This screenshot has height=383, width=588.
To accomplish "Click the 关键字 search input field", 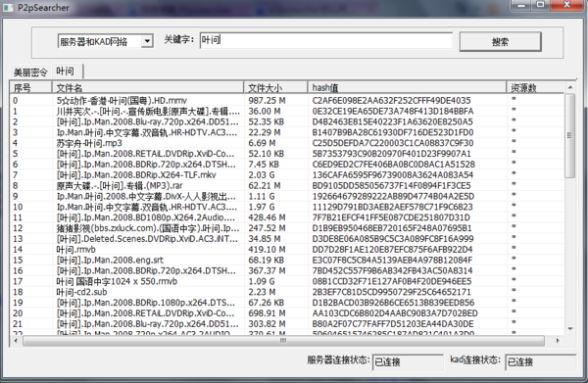I will pos(326,40).
